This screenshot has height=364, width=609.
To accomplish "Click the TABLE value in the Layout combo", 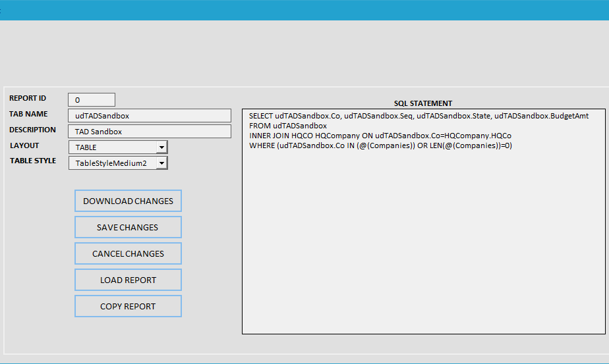I will click(86, 147).
